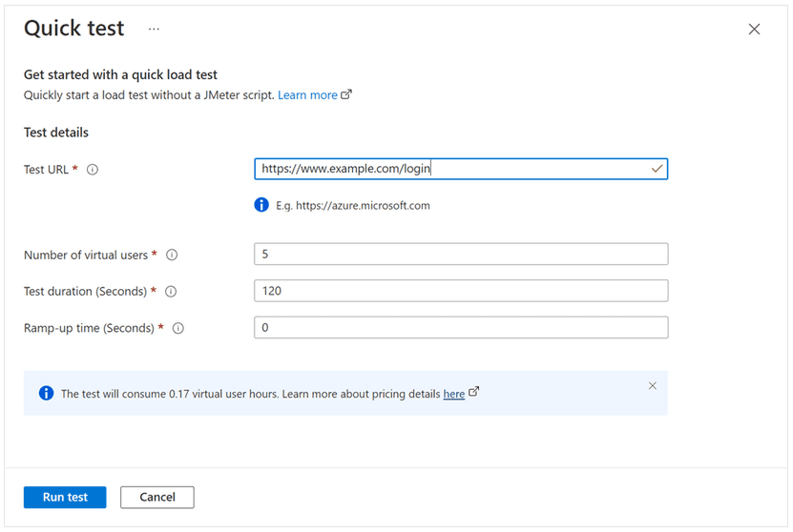
Task: Focus the Number of virtual users field
Action: (461, 255)
